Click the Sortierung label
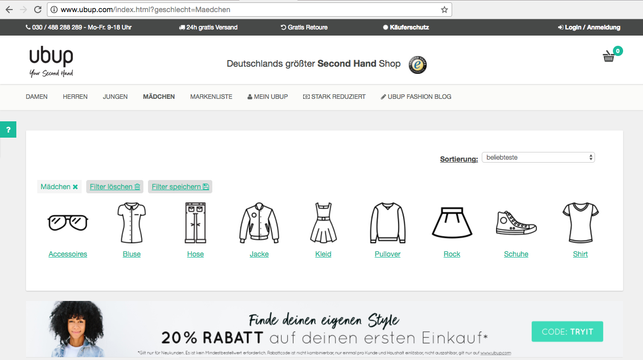This screenshot has width=643, height=360. click(459, 159)
